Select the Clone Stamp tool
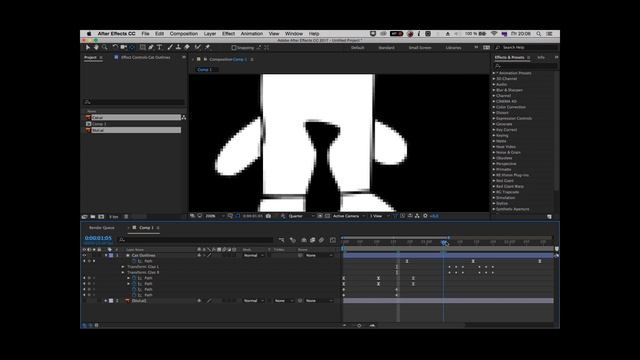 click(178, 48)
